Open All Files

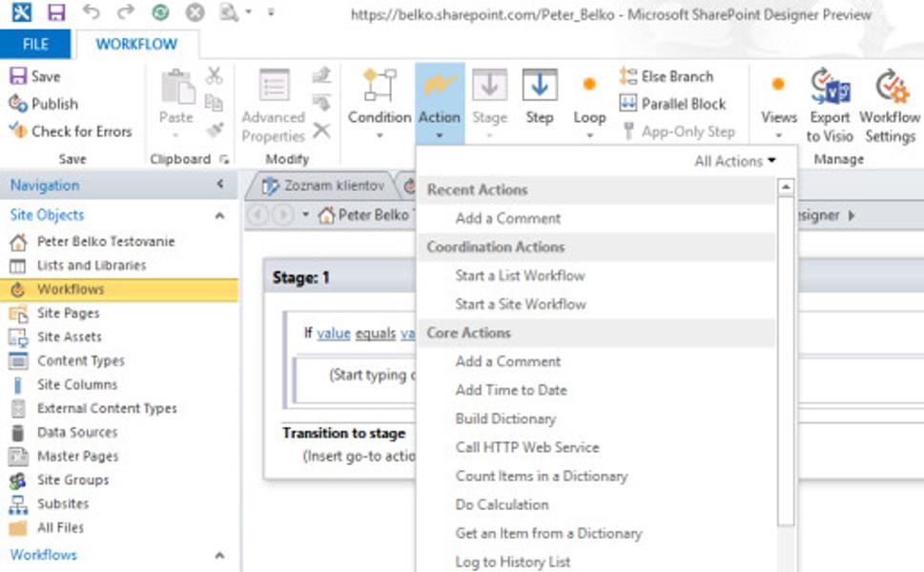click(x=47, y=528)
